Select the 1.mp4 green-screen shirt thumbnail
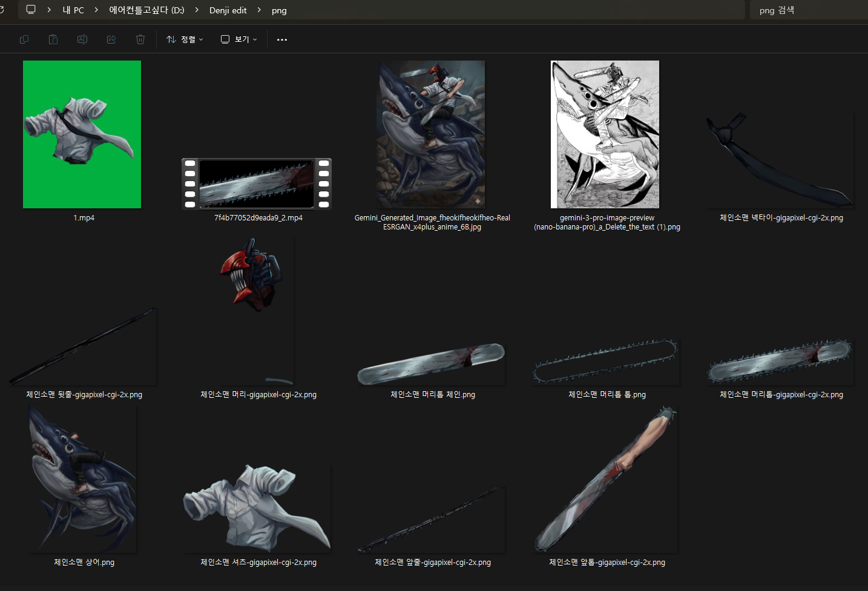Image resolution: width=868 pixels, height=591 pixels. point(82,134)
